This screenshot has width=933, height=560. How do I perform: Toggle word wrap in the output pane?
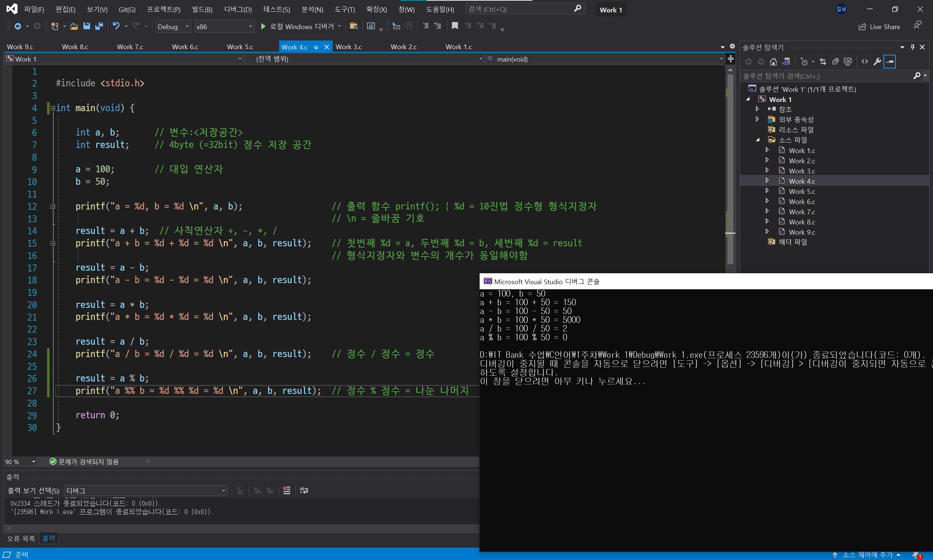pyautogui.click(x=304, y=490)
